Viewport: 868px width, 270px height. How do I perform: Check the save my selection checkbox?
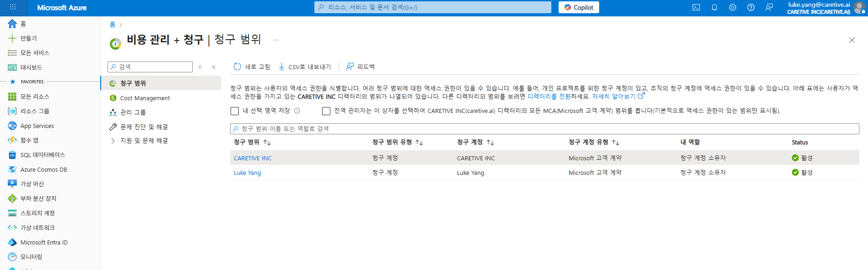point(235,111)
